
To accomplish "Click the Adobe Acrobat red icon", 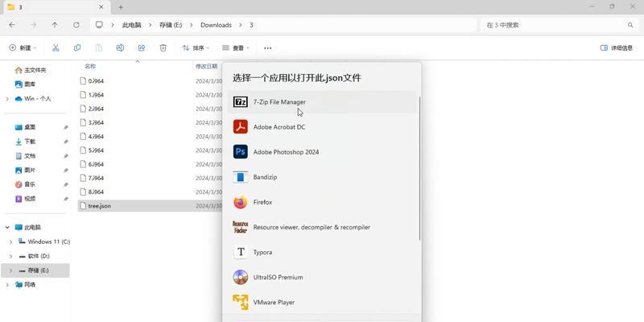I will click(x=240, y=127).
